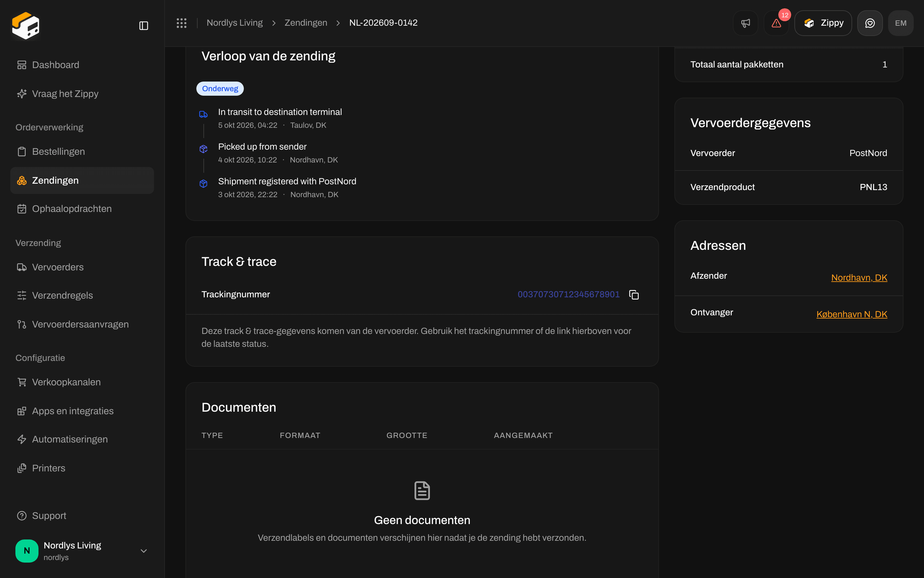Select 'In transit to destination terminal' event
Screen dimensions: 924x578
point(280,112)
